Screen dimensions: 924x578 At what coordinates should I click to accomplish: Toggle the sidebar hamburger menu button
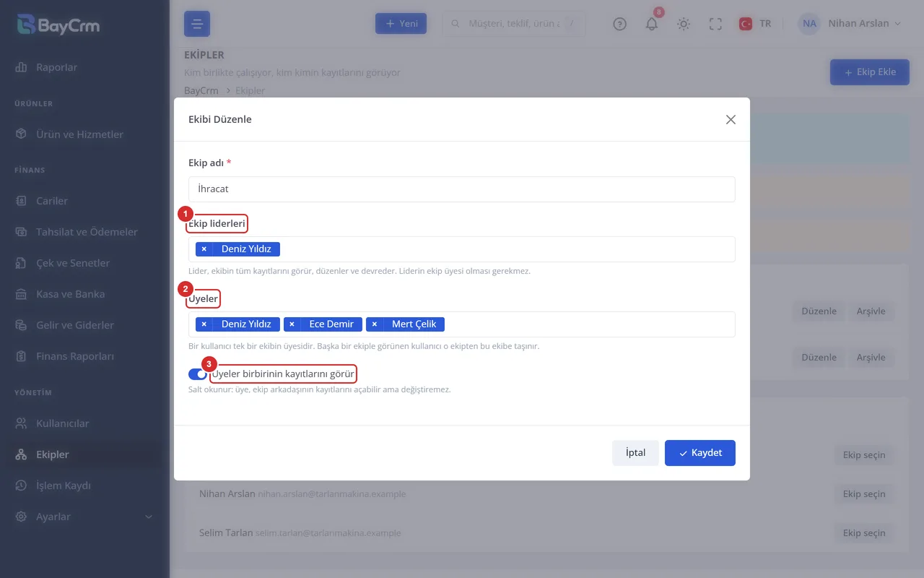197,24
